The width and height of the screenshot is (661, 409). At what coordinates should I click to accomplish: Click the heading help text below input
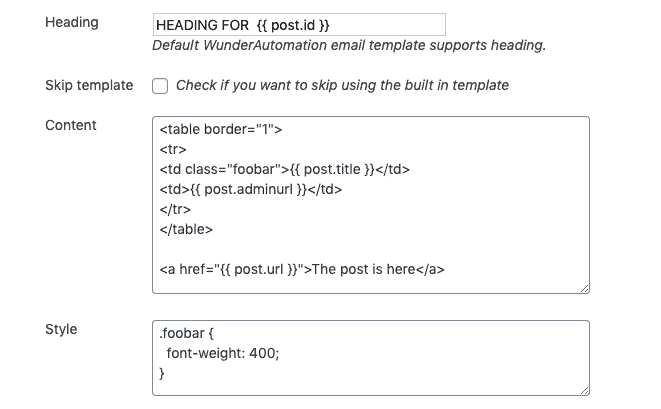(349, 46)
